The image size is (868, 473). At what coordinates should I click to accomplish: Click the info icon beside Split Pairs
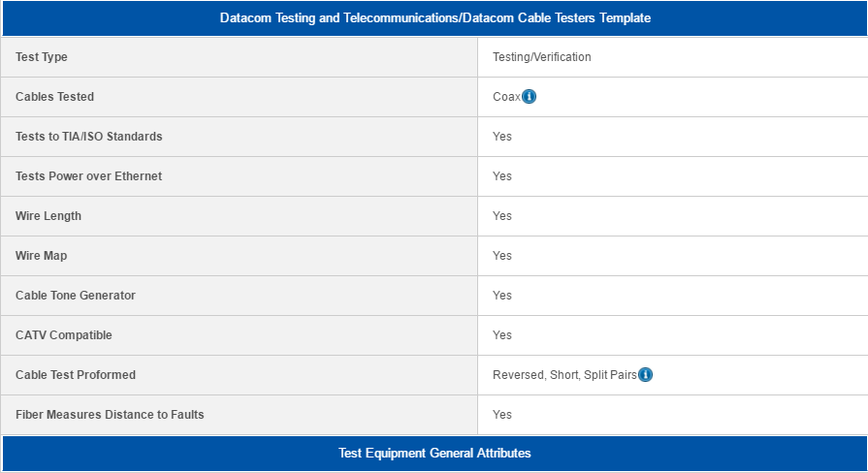coord(646,375)
